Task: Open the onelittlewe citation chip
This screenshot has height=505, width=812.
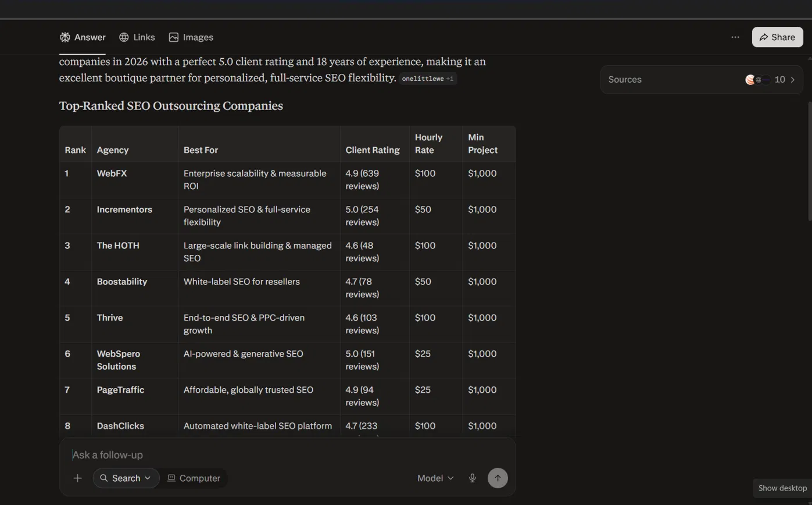Action: tap(428, 79)
